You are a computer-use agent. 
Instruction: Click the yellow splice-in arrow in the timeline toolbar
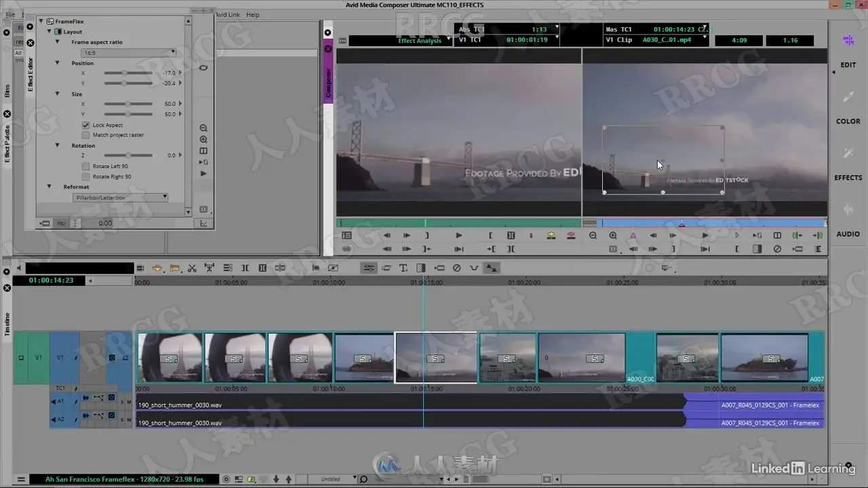pos(157,268)
